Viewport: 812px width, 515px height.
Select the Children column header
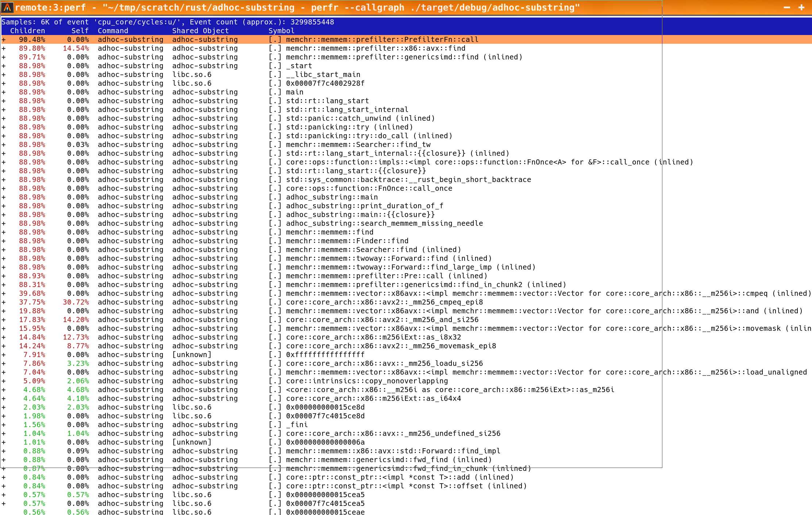[x=27, y=31]
